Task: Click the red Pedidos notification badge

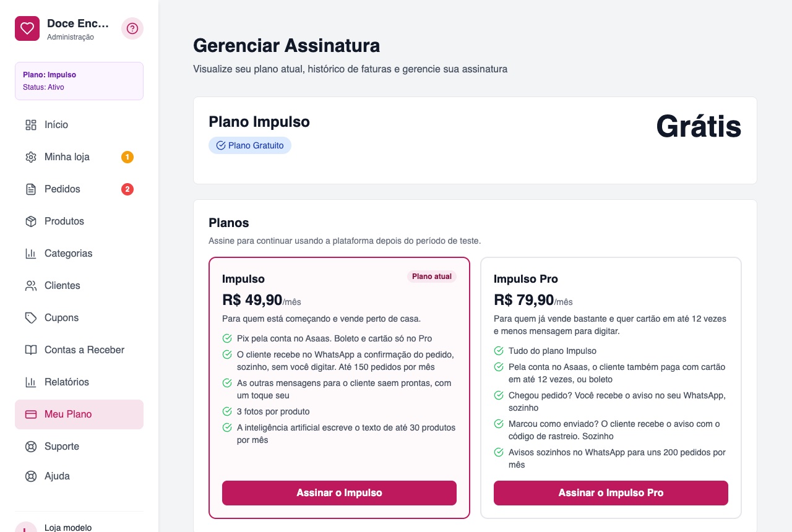Action: (x=127, y=189)
